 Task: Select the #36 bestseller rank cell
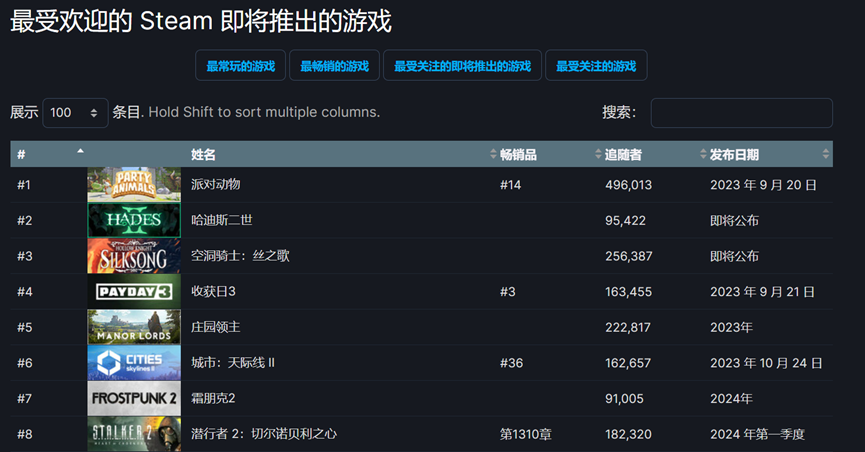[511, 363]
